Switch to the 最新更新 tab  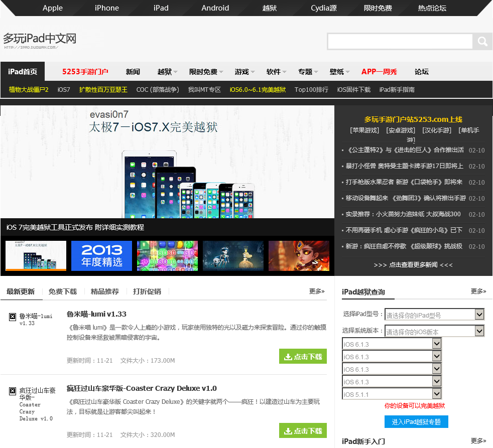(21, 291)
